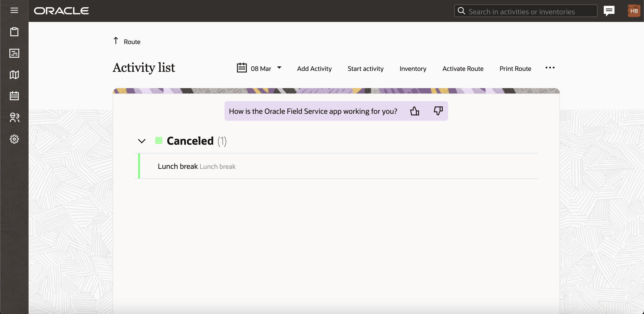
Task: Open Settings via gear icon in sidebar
Action: tap(14, 139)
